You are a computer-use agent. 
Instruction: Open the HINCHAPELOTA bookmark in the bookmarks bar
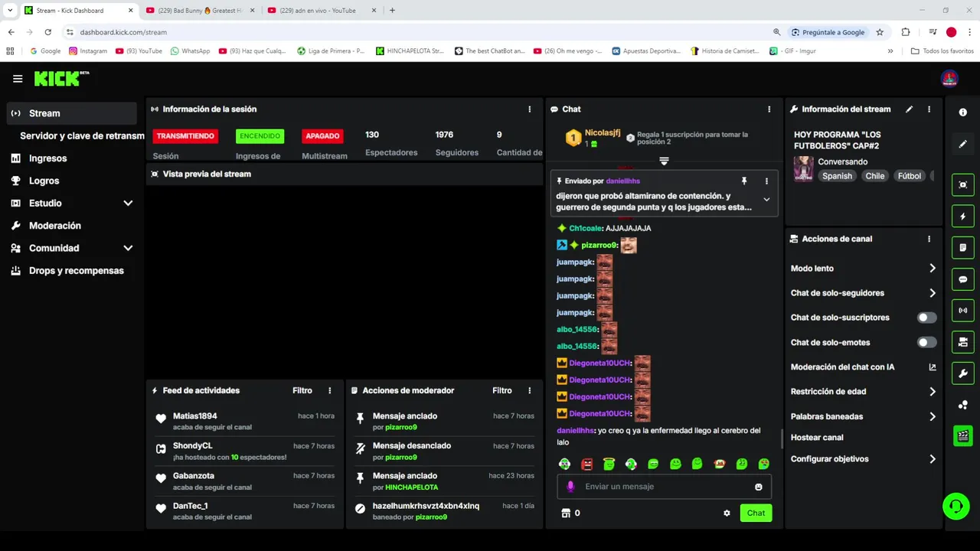pos(410,51)
